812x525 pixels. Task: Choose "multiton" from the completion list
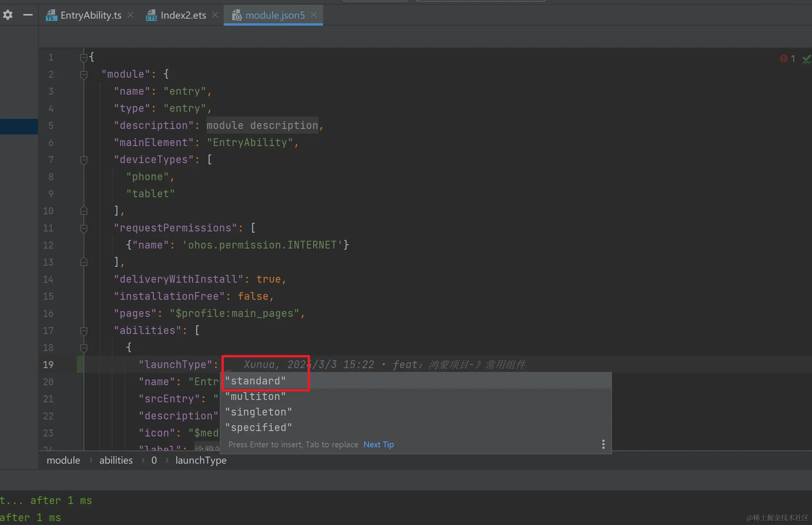(416, 396)
